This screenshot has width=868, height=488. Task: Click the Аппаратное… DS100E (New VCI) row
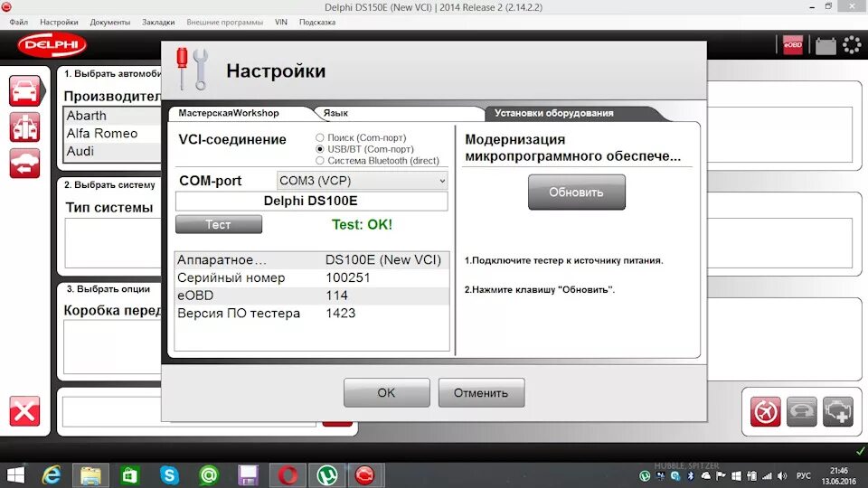(312, 260)
